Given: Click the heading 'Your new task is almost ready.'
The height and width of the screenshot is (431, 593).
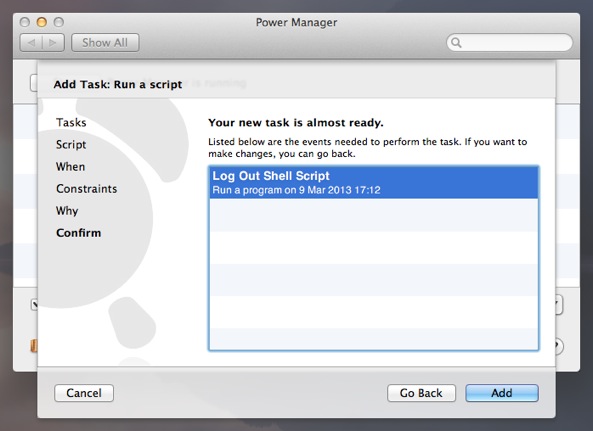Looking at the screenshot, I should [x=296, y=123].
